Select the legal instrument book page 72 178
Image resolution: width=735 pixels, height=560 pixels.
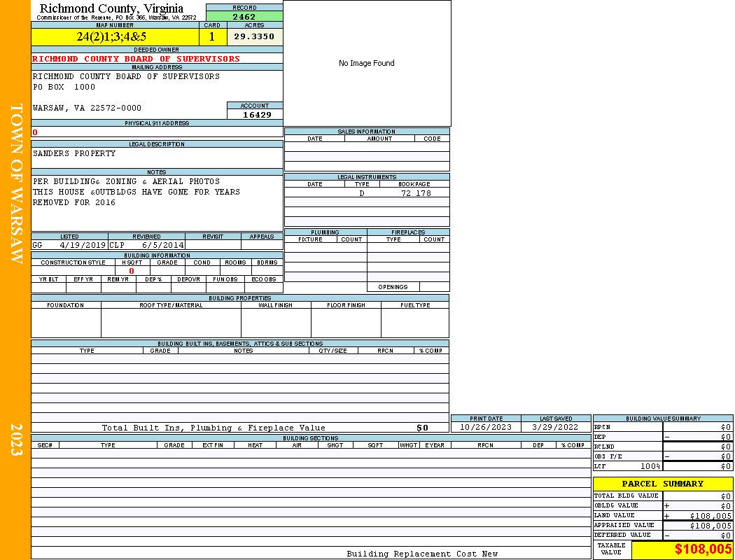(x=416, y=193)
